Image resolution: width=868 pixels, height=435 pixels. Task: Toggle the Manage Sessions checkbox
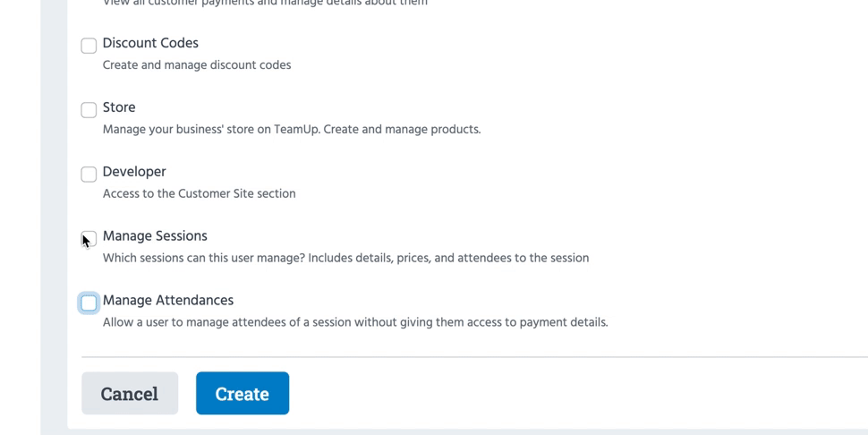89,238
